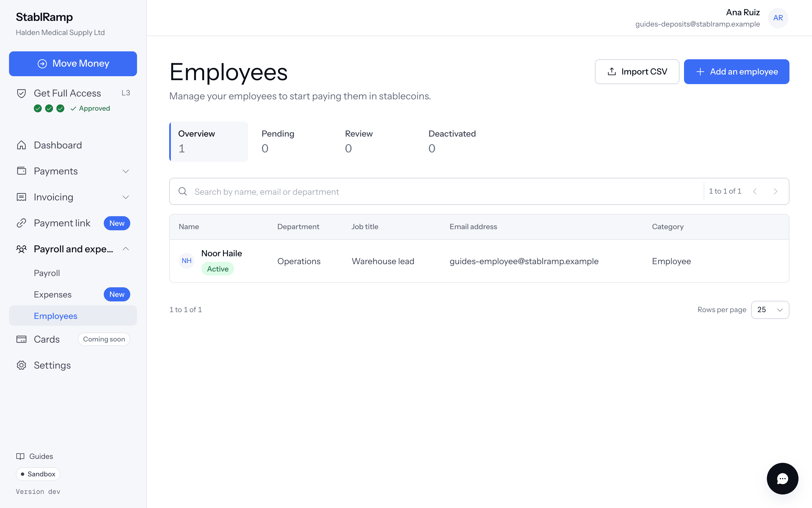Click the Job title column header

tap(365, 227)
